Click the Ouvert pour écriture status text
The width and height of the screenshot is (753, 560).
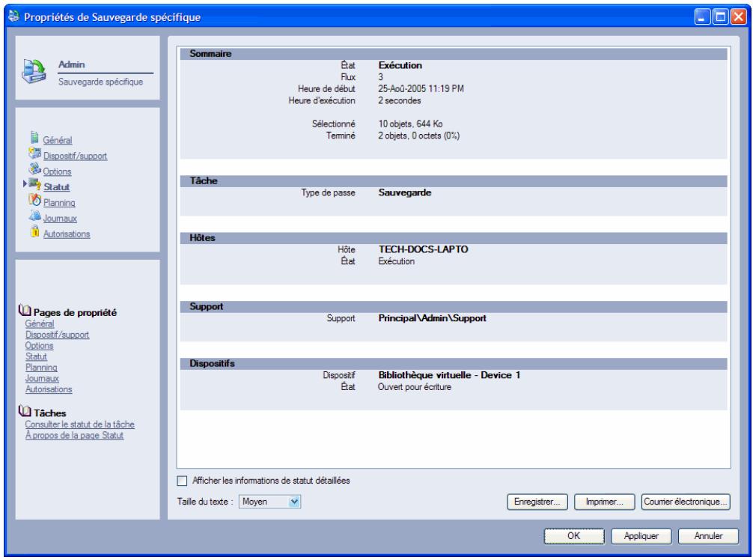pyautogui.click(x=415, y=387)
